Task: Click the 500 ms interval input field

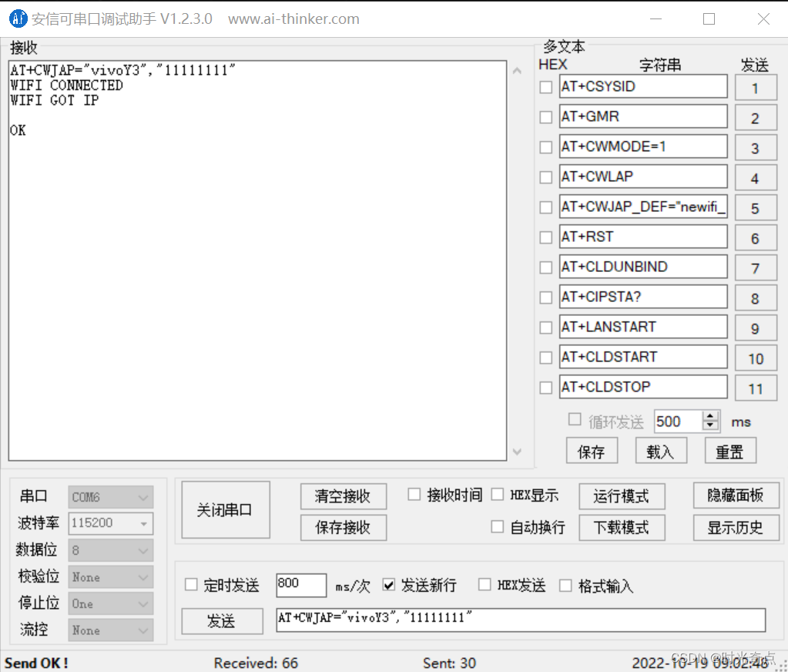Action: coord(679,422)
